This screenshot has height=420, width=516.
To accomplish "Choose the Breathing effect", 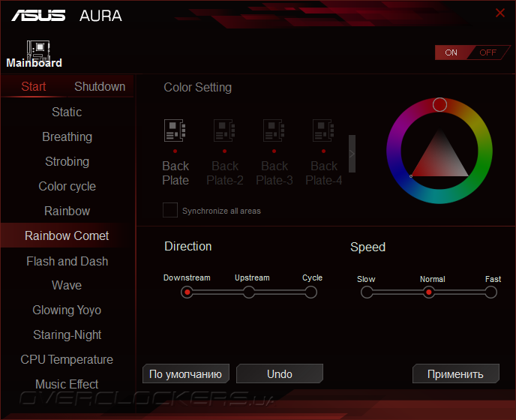I will [x=67, y=136].
